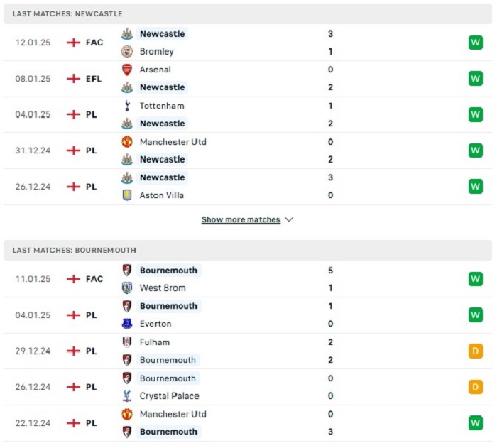
Task: Click EFL competition label on 08.01.25
Action: point(94,79)
